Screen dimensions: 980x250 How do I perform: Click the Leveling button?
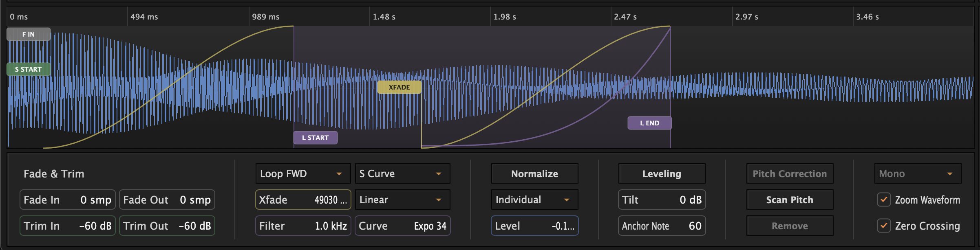(662, 174)
